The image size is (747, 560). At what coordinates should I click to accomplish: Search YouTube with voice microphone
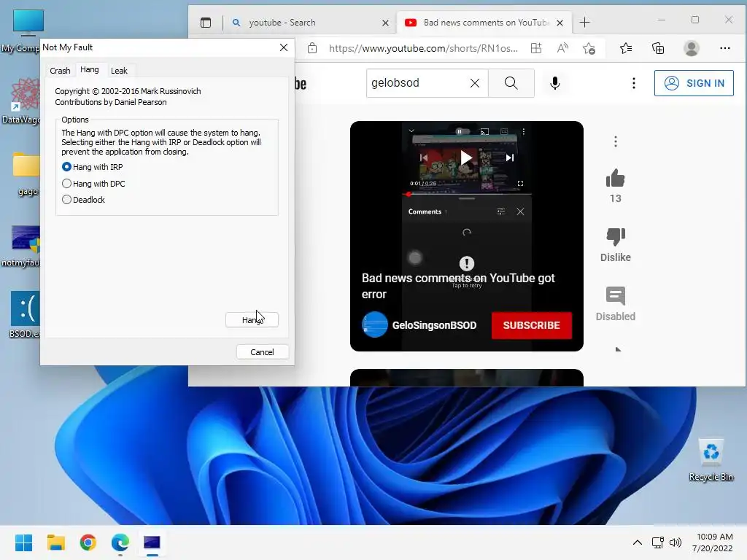point(555,83)
